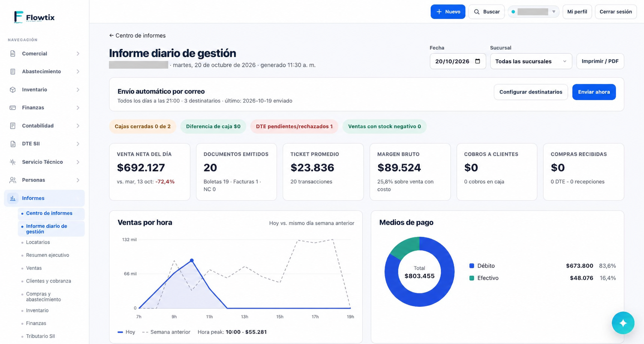Click the peak point on the Hoy line
The image size is (644, 344).
click(x=192, y=260)
